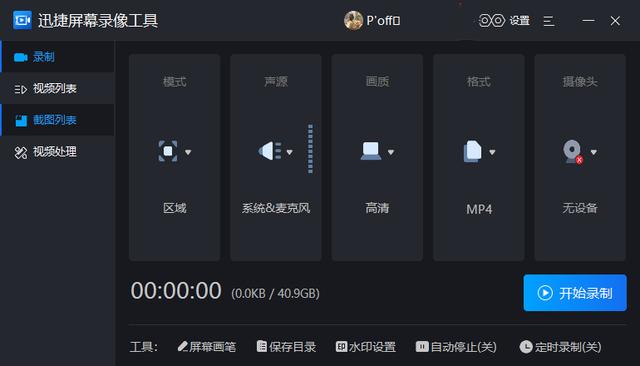Open 水印设置 watermark settings
Image resolution: width=640 pixels, height=366 pixels.
[x=366, y=347]
